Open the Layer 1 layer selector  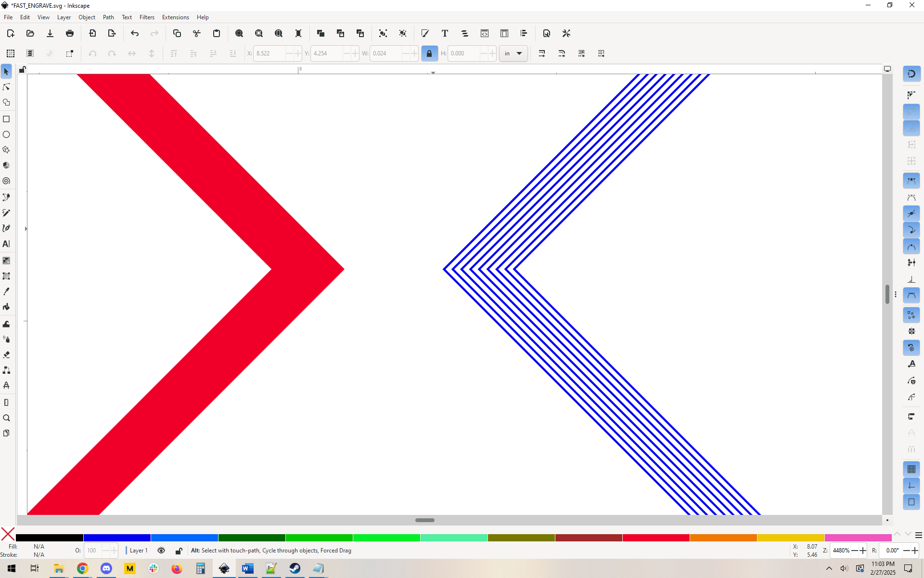[139, 551]
